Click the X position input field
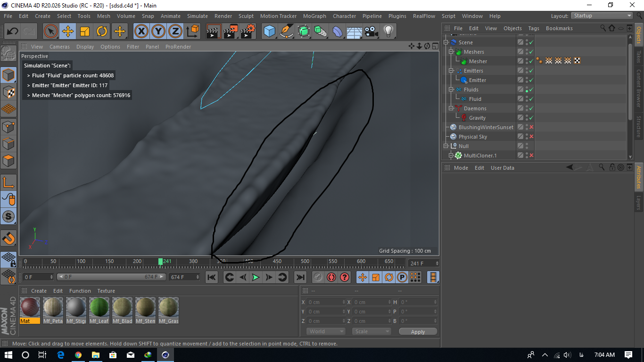The image size is (644, 362). 325,302
